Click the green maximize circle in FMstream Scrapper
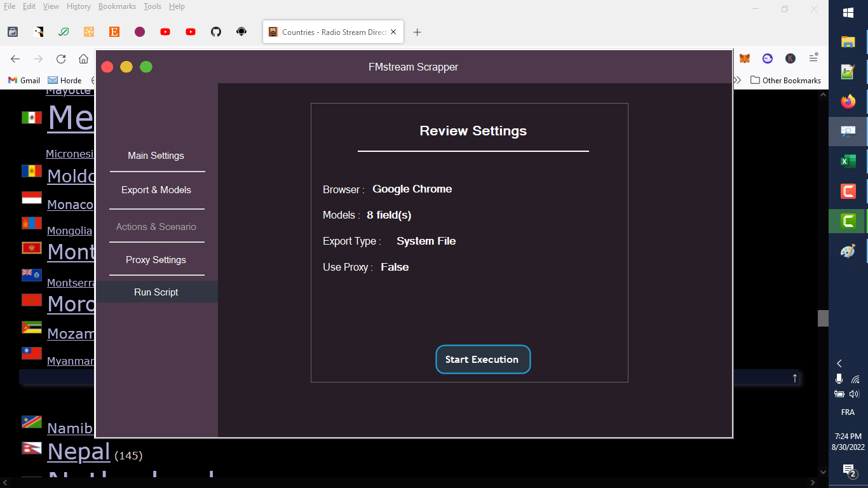This screenshot has width=868, height=488. click(x=146, y=66)
